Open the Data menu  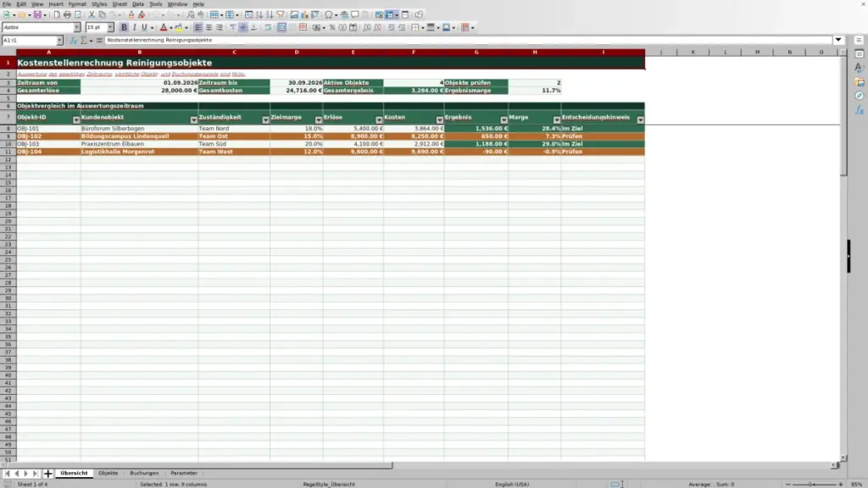[x=138, y=4]
